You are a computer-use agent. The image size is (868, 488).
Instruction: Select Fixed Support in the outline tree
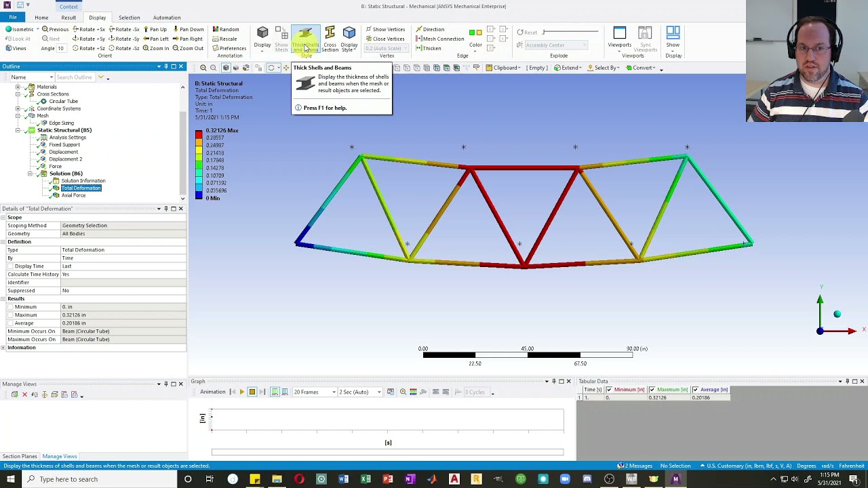[x=64, y=144]
